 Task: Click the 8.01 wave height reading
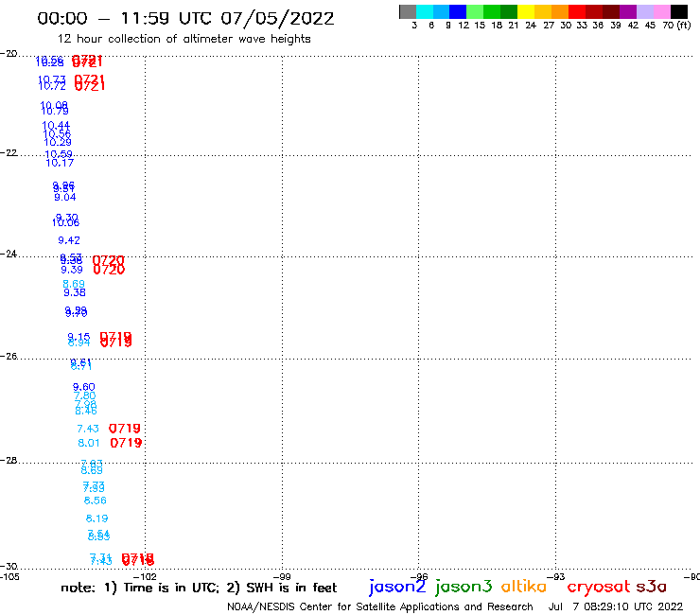(89, 443)
